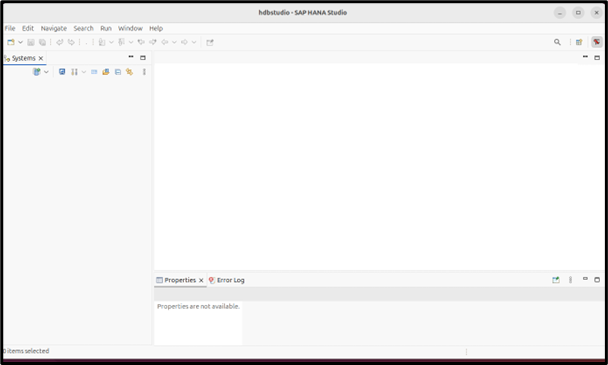Toggle Link with Editor in Systems view
The image size is (608, 365).
tap(129, 72)
